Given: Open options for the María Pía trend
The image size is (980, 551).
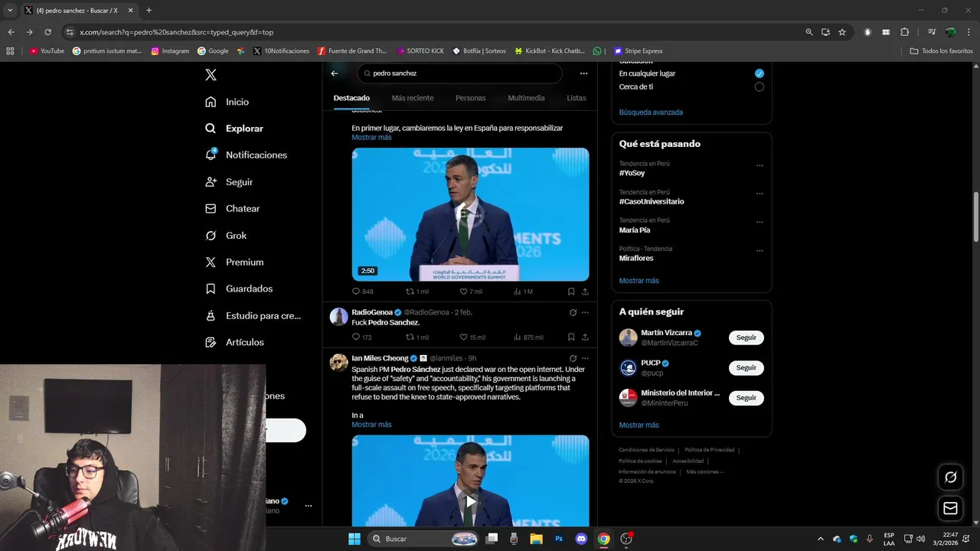Looking at the screenshot, I should (759, 222).
